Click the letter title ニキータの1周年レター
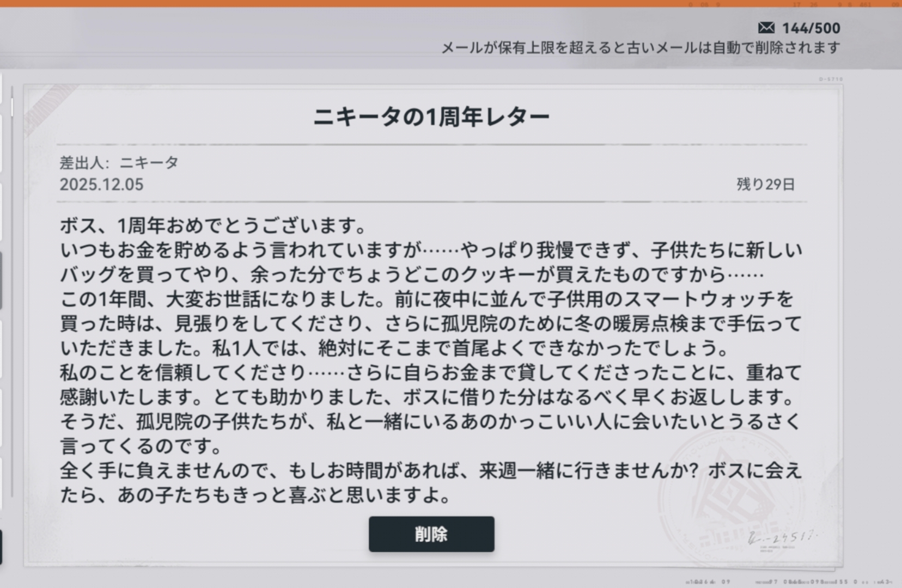 431,117
